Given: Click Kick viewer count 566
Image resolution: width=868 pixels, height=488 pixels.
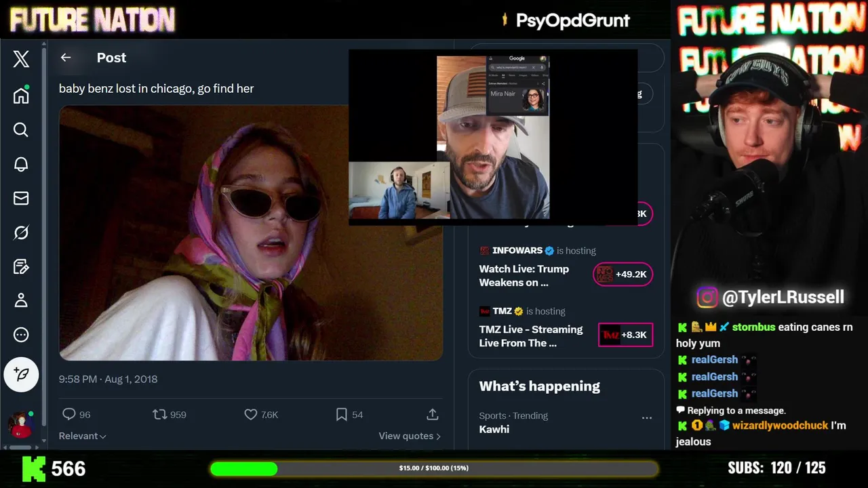Looking at the screenshot, I should click(69, 468).
